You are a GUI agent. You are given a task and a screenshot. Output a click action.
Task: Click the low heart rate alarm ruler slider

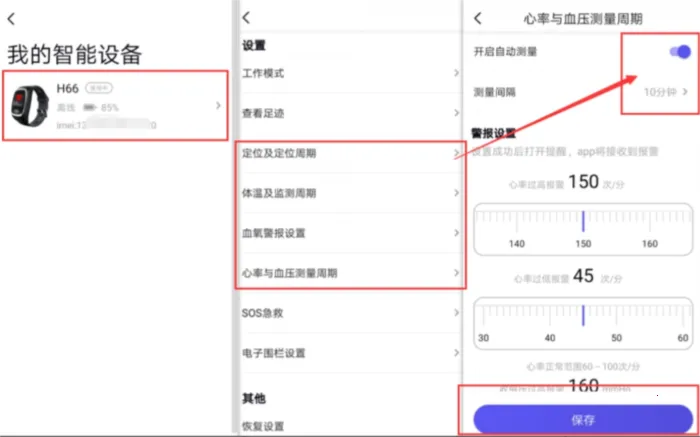tap(582, 321)
